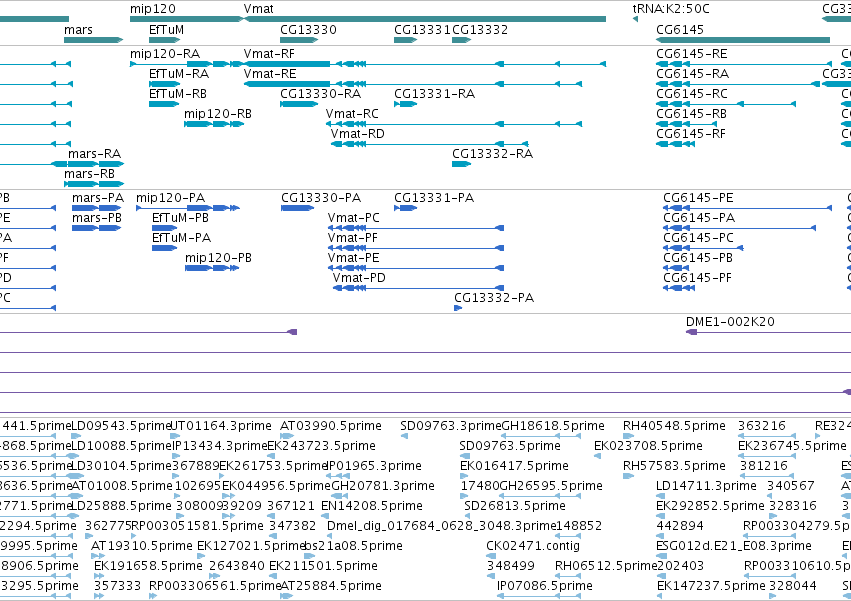Click the CG13331 gene label
Screen dimensions: 851x601
tap(422, 29)
